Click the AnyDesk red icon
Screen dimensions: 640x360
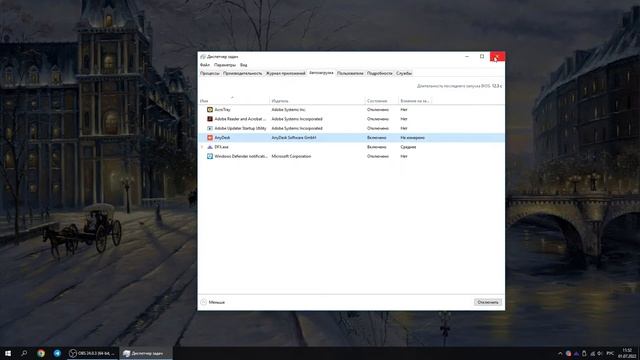point(210,138)
